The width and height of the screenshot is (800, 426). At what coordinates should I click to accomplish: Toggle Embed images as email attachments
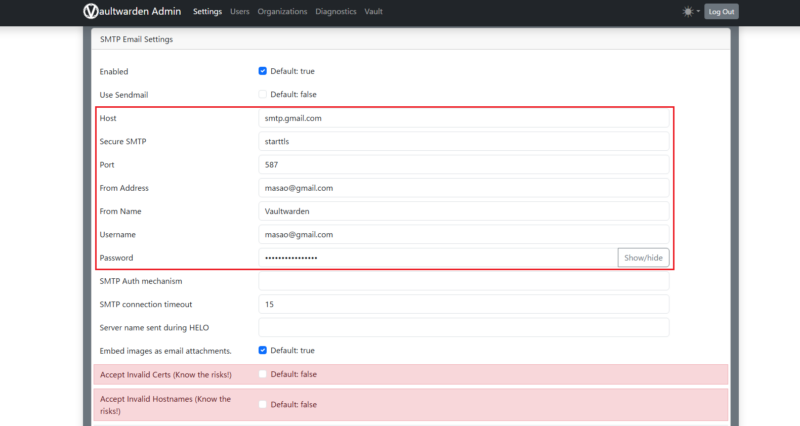tap(262, 350)
